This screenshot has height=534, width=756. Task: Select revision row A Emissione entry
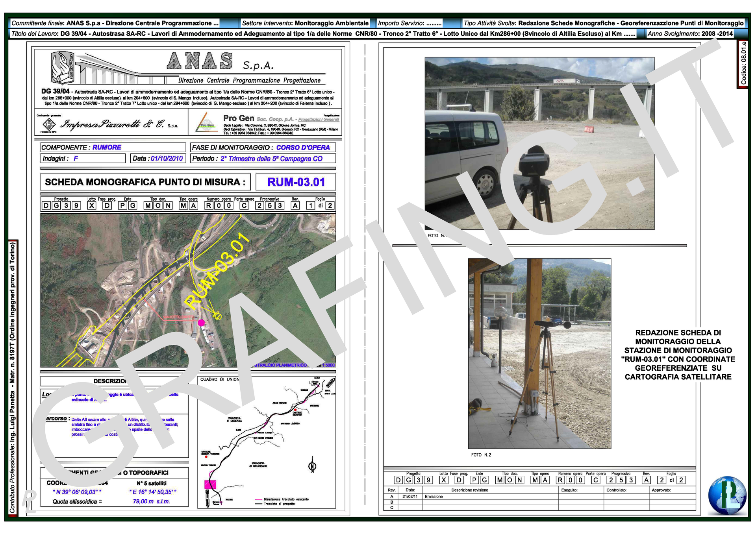point(433,497)
